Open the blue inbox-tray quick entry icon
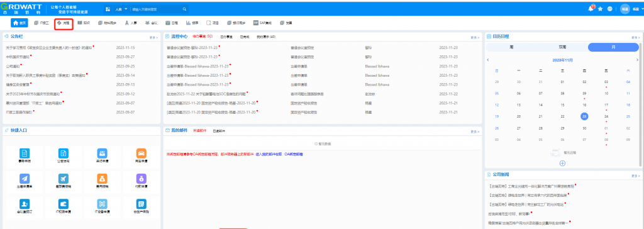Viewport: 644px width, 229px height. (x=102, y=154)
